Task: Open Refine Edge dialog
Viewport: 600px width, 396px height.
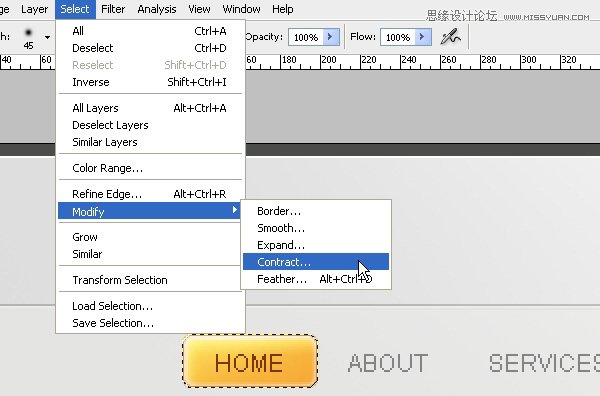Action: 150,194
